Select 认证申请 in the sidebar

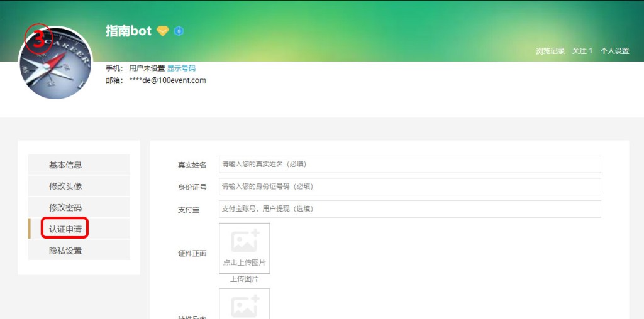coord(79,229)
